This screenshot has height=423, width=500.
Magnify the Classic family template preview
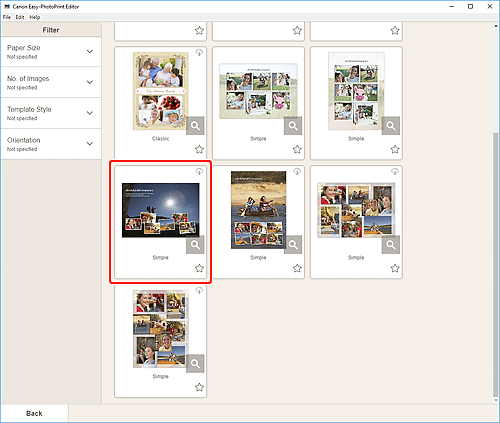pos(195,126)
